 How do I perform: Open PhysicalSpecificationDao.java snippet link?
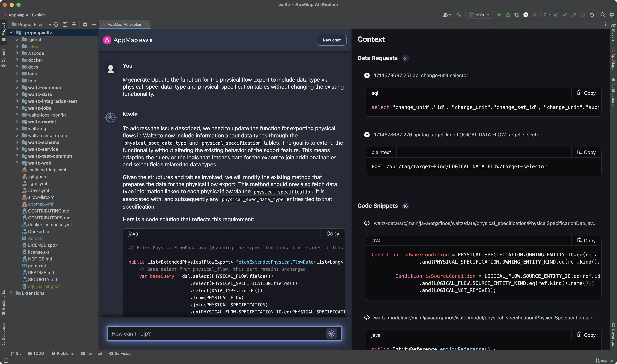pos(485,223)
